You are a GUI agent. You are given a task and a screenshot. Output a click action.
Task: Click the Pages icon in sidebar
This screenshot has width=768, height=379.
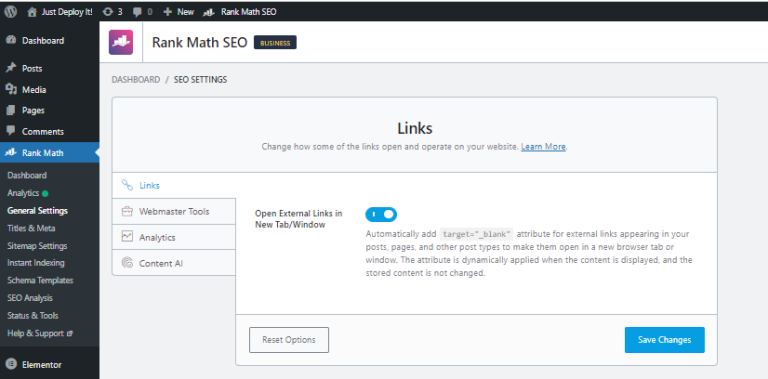[11, 110]
